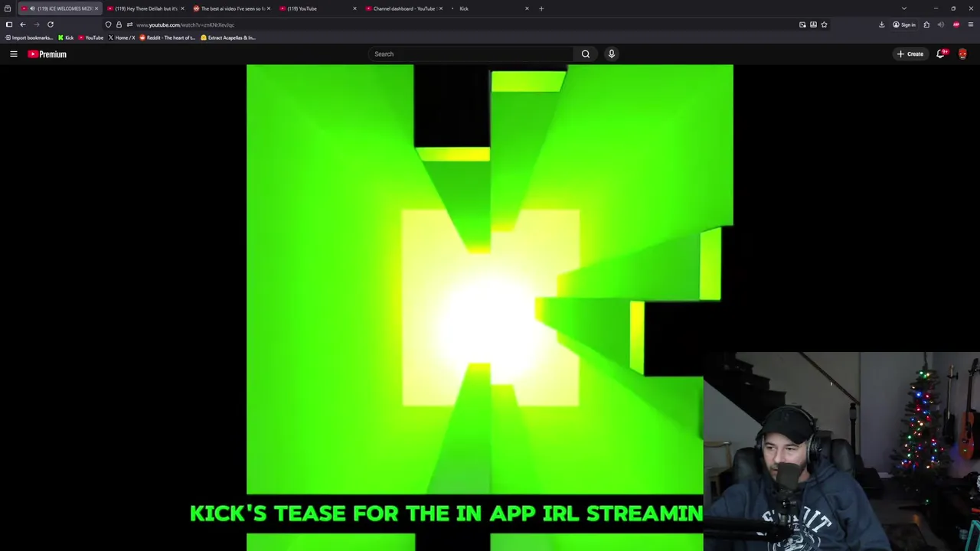This screenshot has width=980, height=551.
Task: Open the extensions toolbar icon
Action: [926, 24]
